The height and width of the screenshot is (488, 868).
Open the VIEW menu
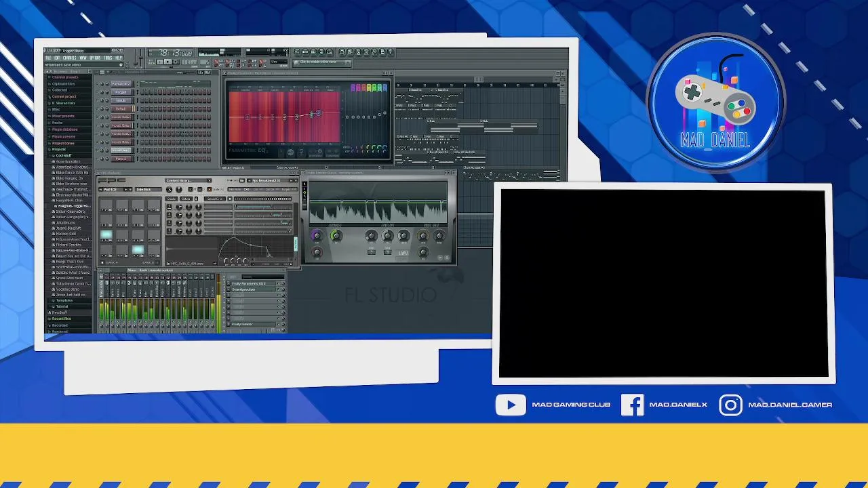click(x=83, y=58)
